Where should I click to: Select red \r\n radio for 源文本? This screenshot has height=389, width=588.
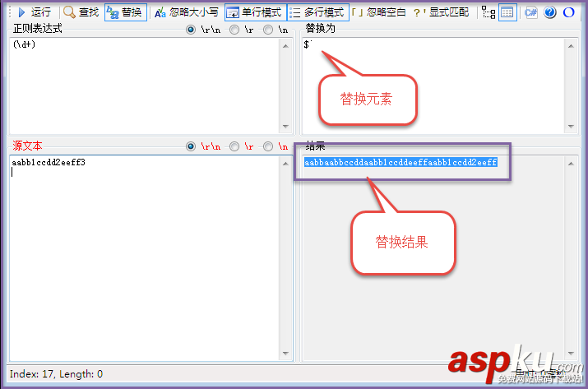coord(191,146)
